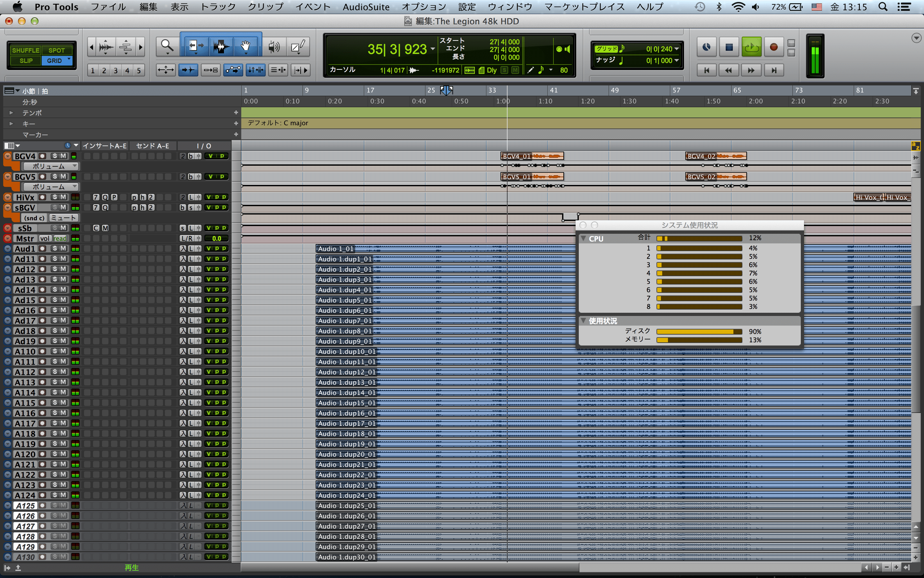The width and height of the screenshot is (924, 578).
Task: Select the Grabber hand tool
Action: 246,46
